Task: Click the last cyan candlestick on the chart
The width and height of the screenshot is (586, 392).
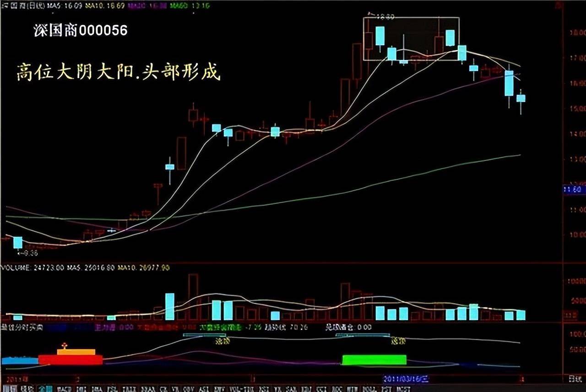Action: click(521, 98)
